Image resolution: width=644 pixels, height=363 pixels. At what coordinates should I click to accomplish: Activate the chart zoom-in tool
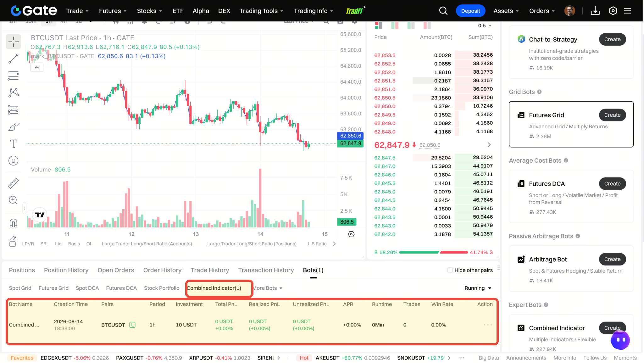point(13,200)
